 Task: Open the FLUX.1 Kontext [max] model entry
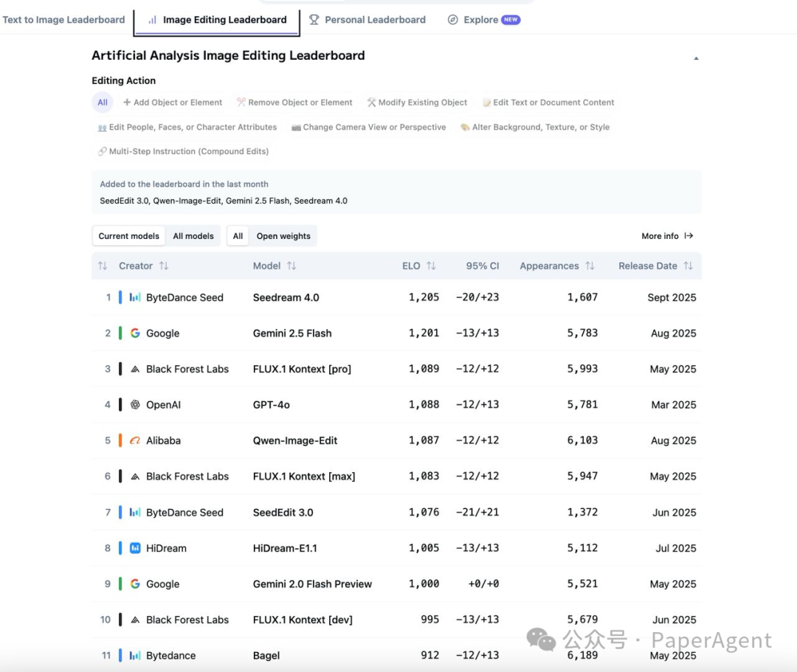click(304, 477)
